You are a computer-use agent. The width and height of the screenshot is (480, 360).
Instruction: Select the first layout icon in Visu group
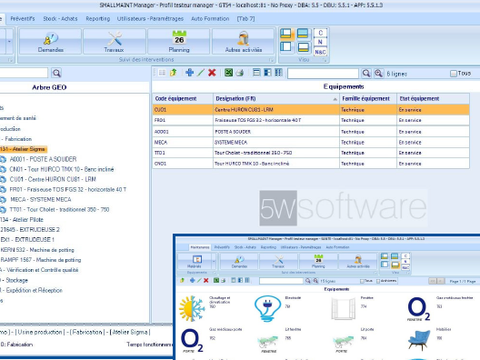pyautogui.click(x=286, y=34)
